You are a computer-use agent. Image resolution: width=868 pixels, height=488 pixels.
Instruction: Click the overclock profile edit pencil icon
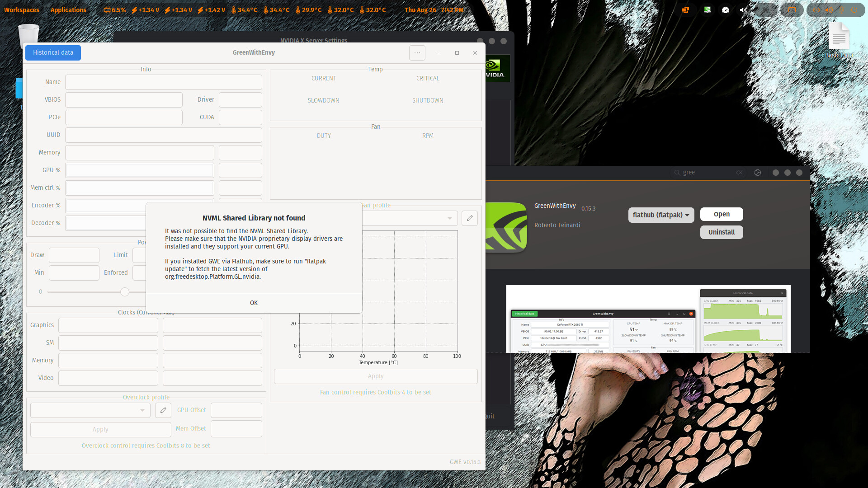[x=163, y=410]
